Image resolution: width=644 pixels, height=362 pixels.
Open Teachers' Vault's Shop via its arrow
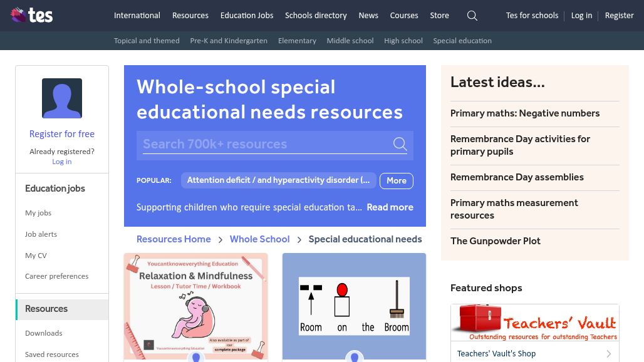coord(608,354)
